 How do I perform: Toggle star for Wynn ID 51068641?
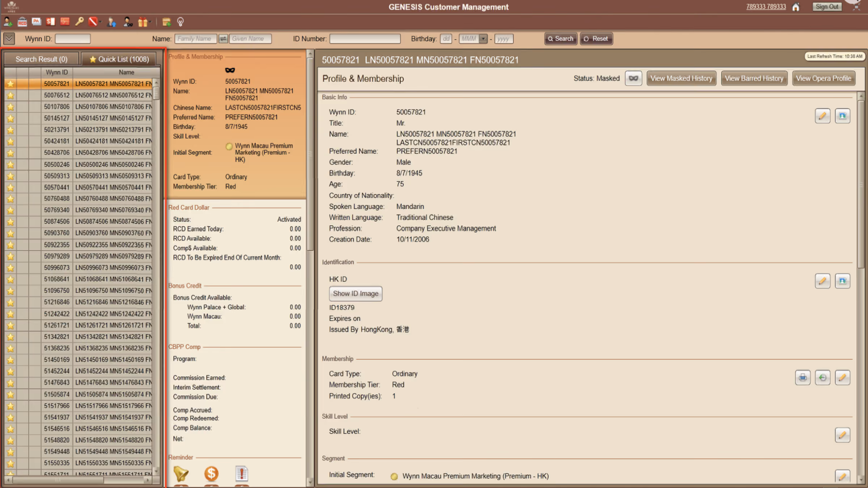(10, 279)
